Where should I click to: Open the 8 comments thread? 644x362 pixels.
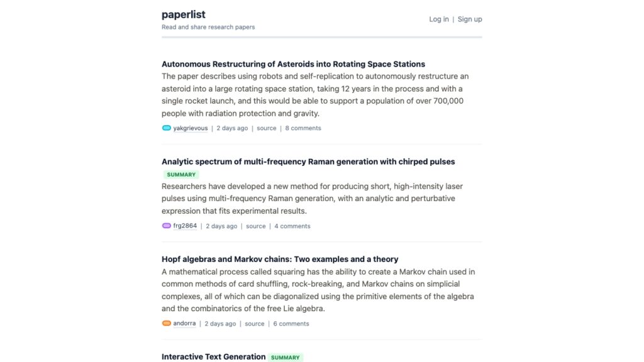click(x=303, y=128)
